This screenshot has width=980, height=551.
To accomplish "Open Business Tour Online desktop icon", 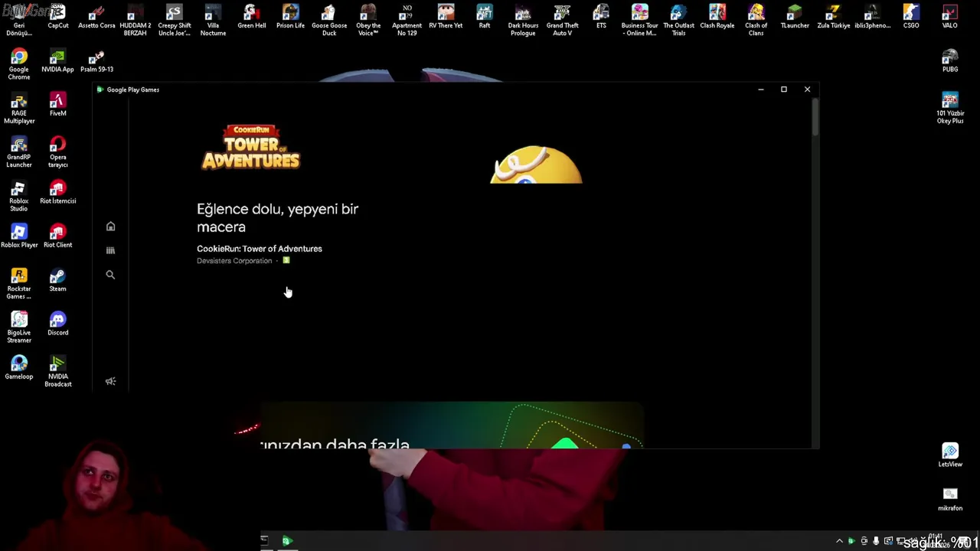I will [639, 21].
